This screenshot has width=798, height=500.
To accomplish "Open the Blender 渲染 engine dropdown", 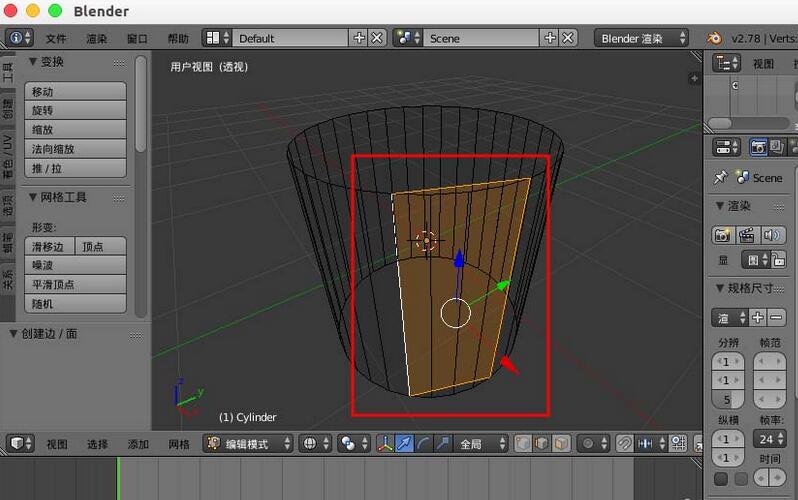I will click(641, 38).
